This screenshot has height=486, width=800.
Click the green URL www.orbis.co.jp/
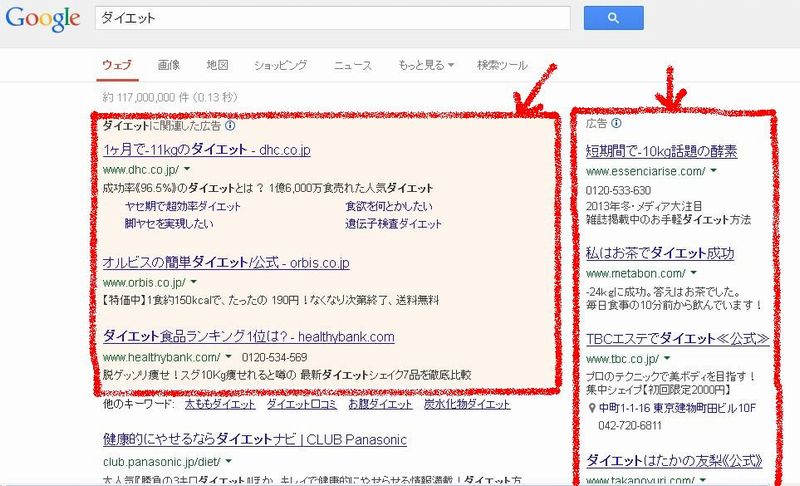tap(144, 283)
